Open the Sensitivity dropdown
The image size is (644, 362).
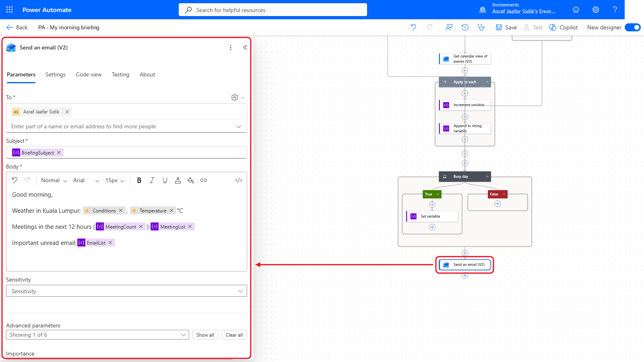126,291
